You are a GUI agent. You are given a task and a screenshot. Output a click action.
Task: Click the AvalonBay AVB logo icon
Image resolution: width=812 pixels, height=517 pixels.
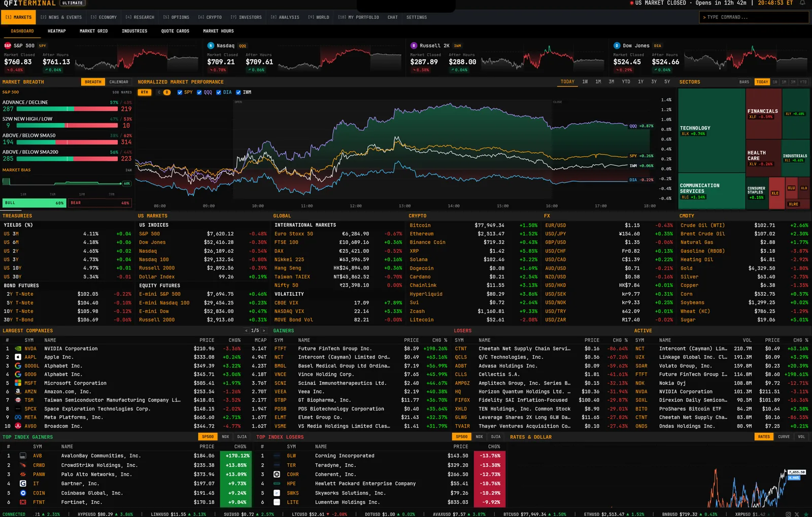tap(23, 456)
